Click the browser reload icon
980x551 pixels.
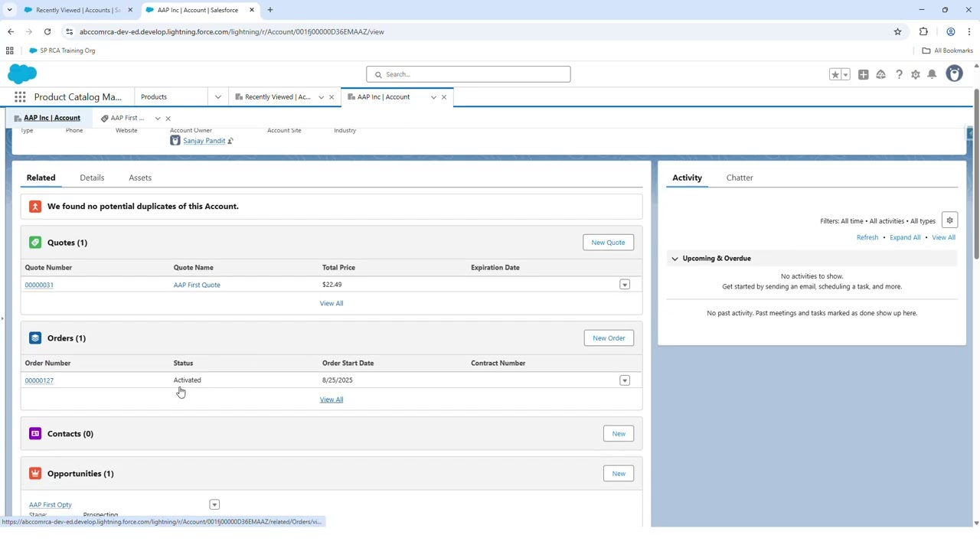pyautogui.click(x=47, y=31)
